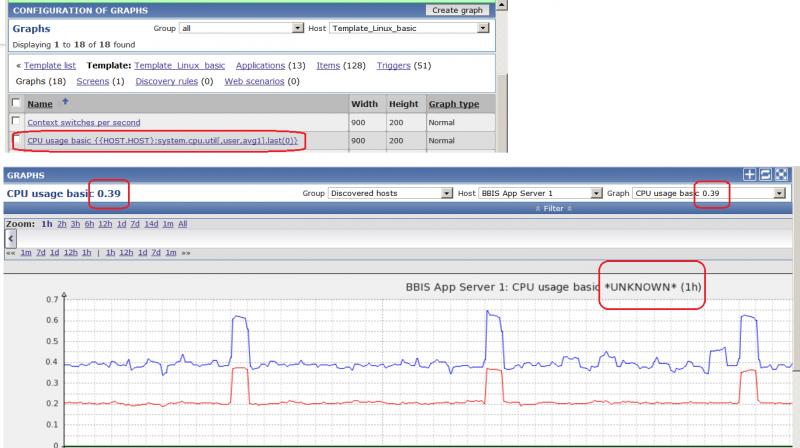Open the Template list link

pyautogui.click(x=49, y=65)
